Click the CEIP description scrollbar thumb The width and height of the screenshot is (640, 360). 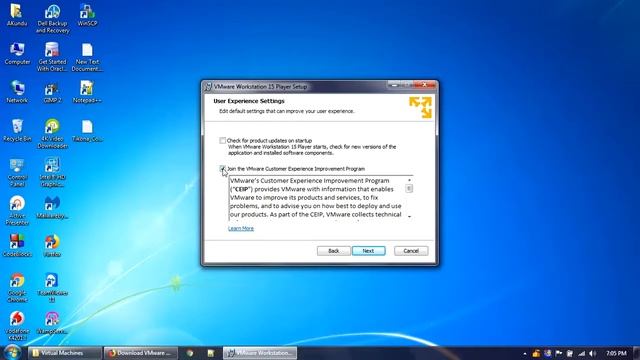409,188
